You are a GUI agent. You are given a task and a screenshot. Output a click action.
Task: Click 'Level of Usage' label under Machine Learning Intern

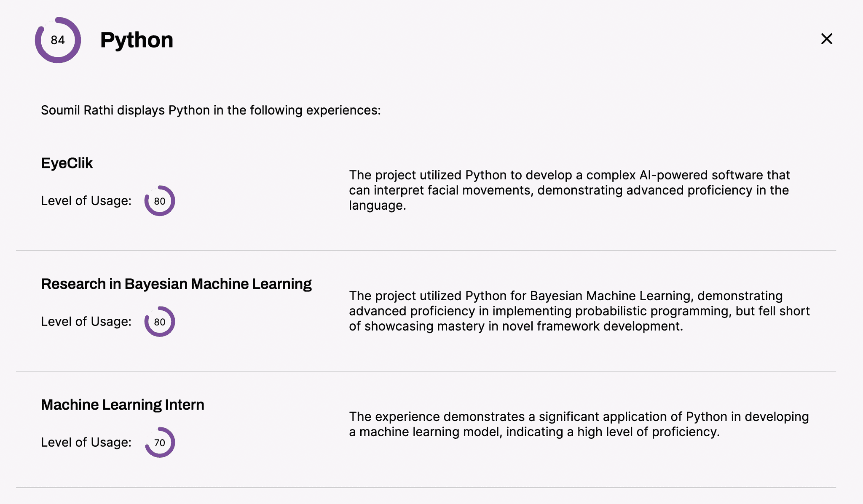(86, 443)
